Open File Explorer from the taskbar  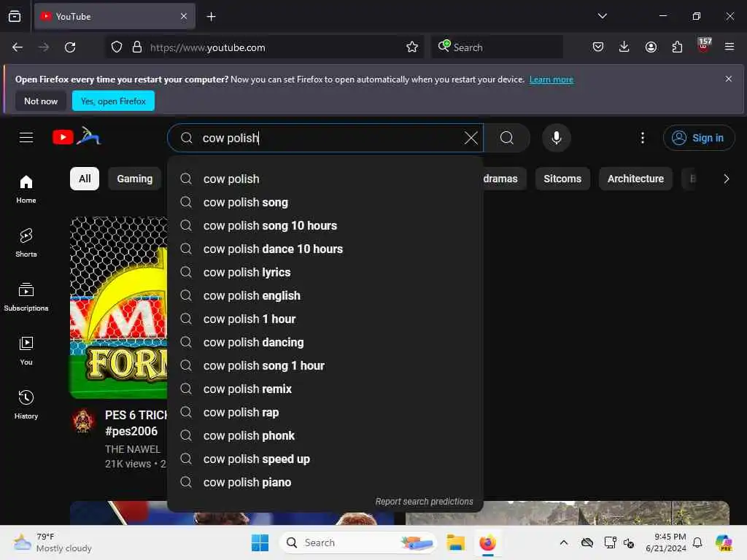pyautogui.click(x=455, y=542)
